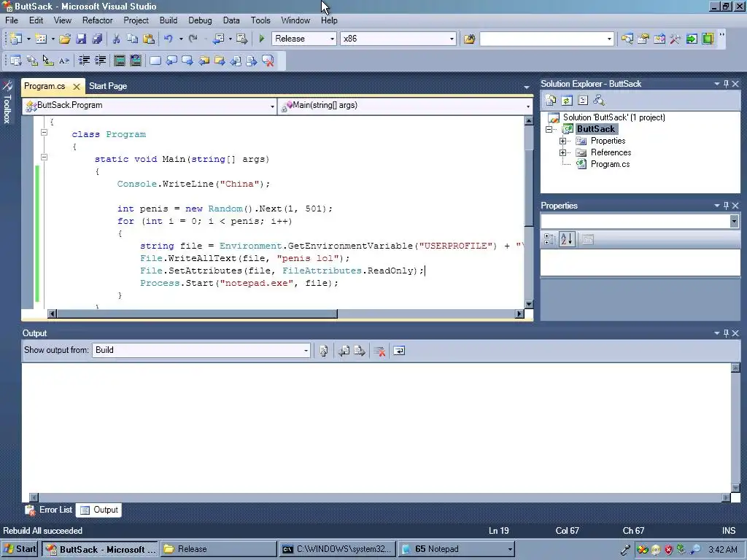The width and height of the screenshot is (747, 560).
Task: Select Program.cs in Solution Explorer
Action: (610, 164)
